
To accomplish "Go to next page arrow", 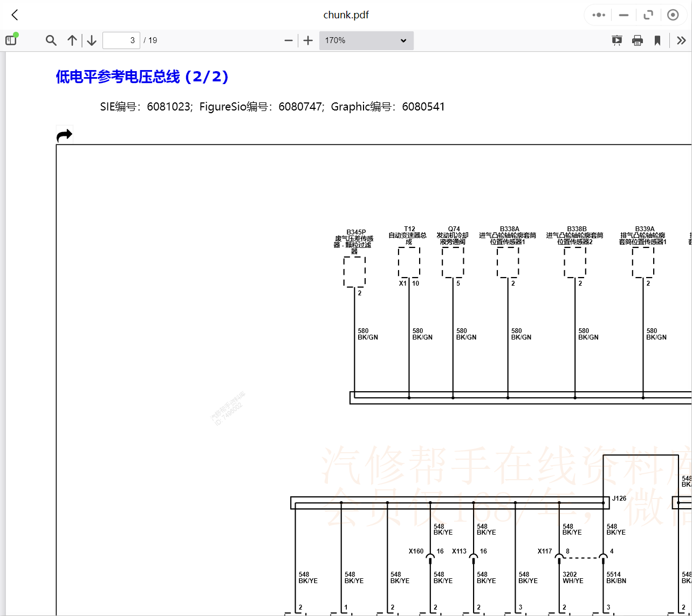I will click(x=92, y=40).
